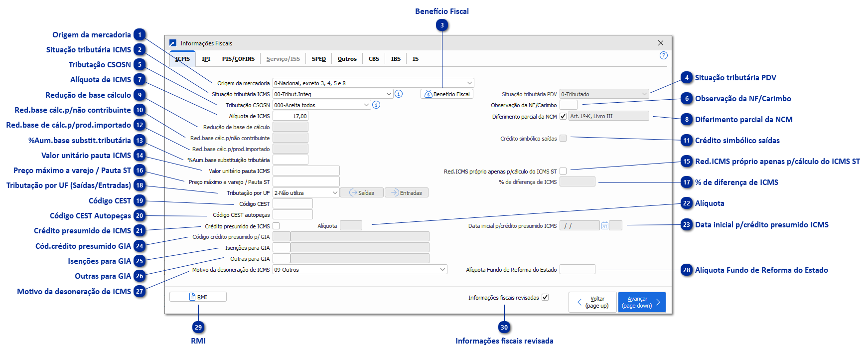This screenshot has width=868, height=354.
Task: Click Red.base cálc.p/prod.importado field
Action: (x=290, y=149)
